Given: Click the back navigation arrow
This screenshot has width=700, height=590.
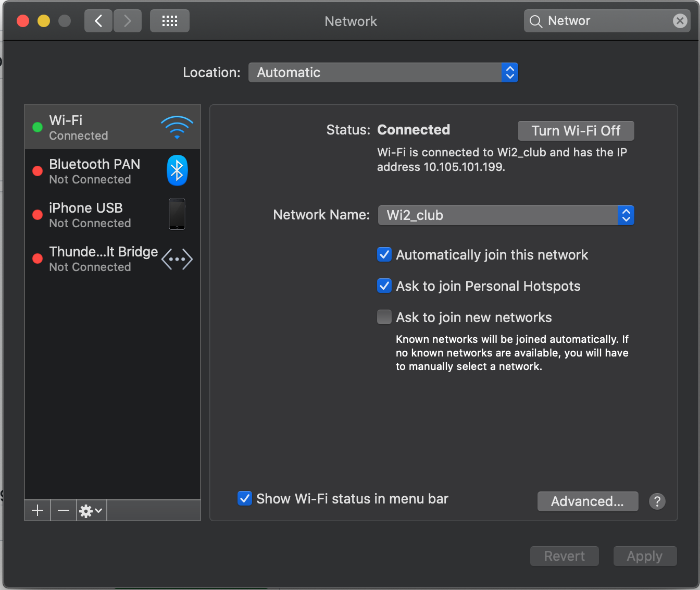Looking at the screenshot, I should click(x=98, y=21).
